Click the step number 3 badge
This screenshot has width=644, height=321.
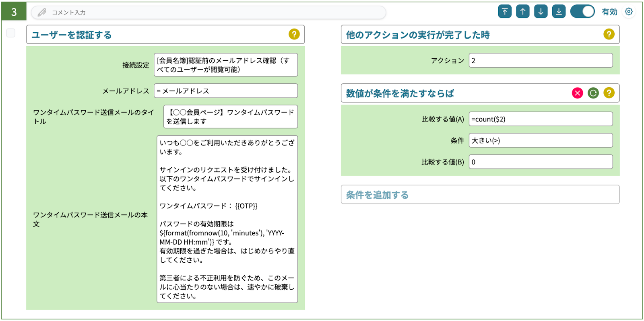[x=14, y=12]
